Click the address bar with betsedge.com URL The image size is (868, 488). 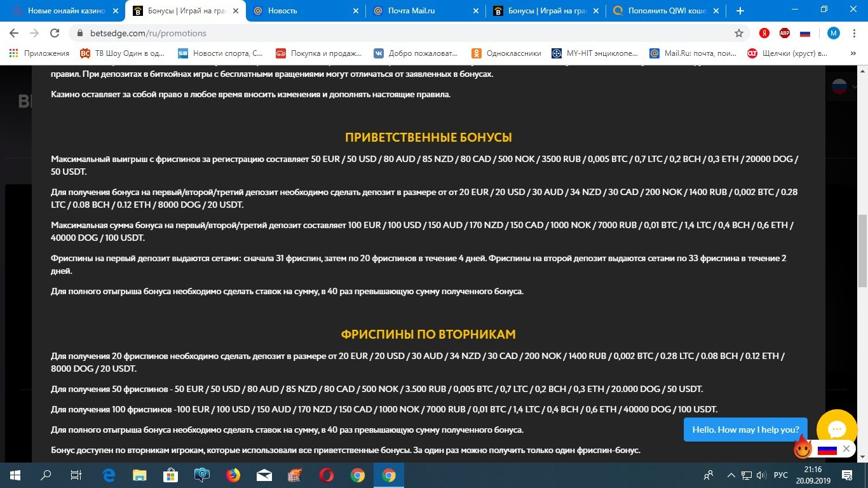[x=381, y=33]
